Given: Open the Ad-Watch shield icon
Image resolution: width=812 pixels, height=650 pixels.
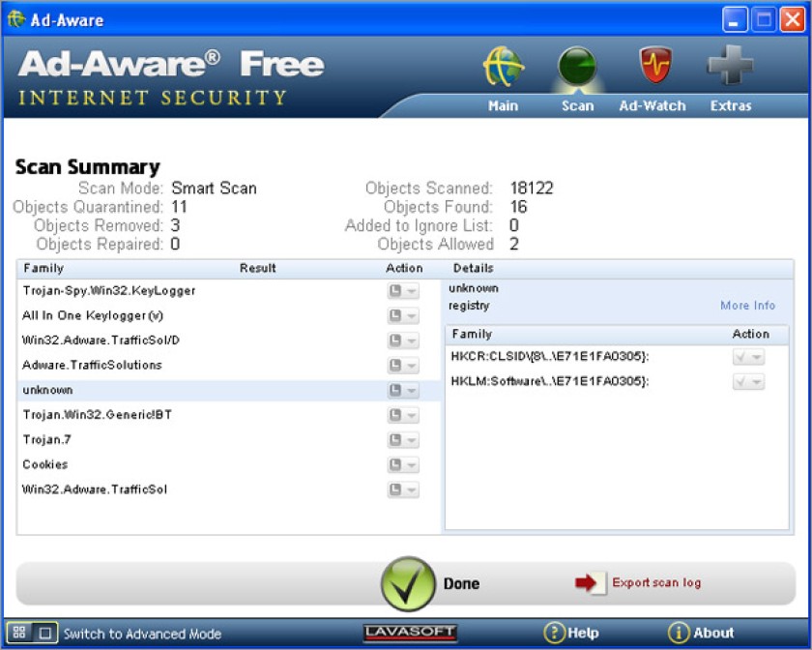Looking at the screenshot, I should pyautogui.click(x=655, y=66).
